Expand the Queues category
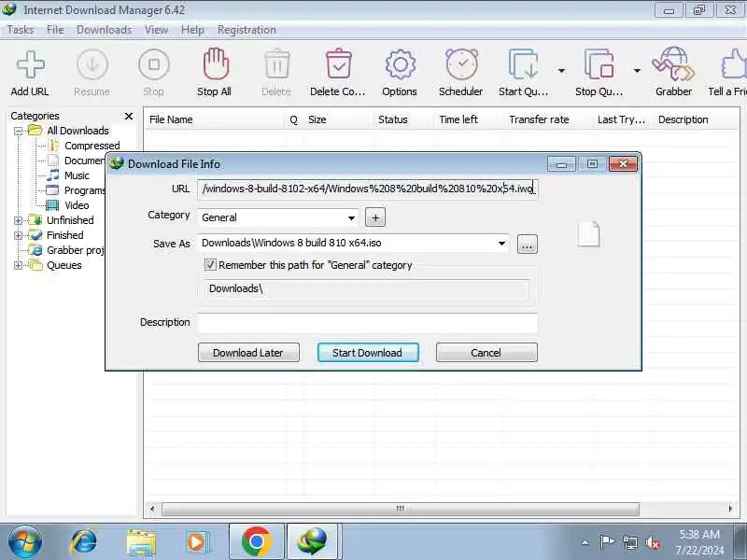The height and width of the screenshot is (560, 747). (x=18, y=265)
